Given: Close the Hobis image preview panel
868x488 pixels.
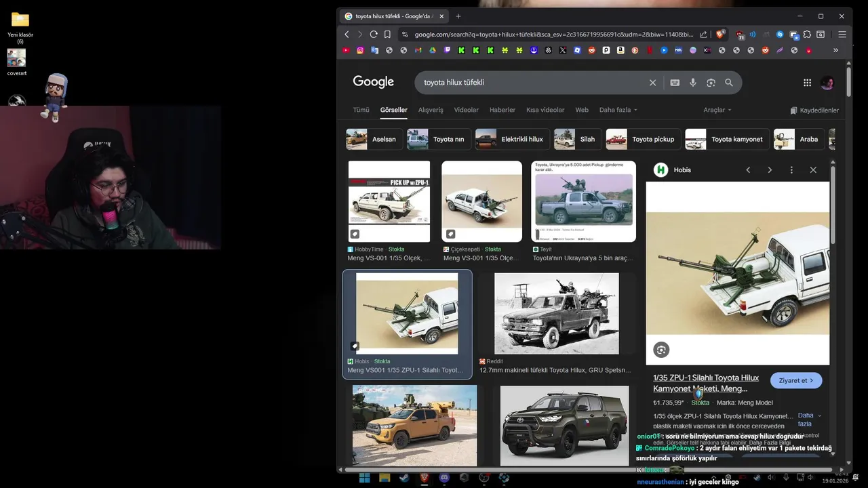Looking at the screenshot, I should pos(813,170).
